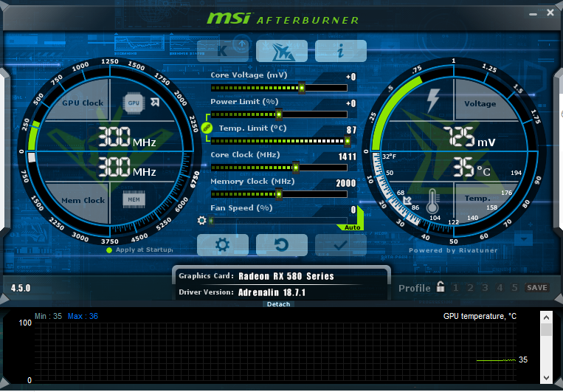Viewport: 563px width, 392px height.
Task: Close the Afterburner window
Action: click(550, 13)
